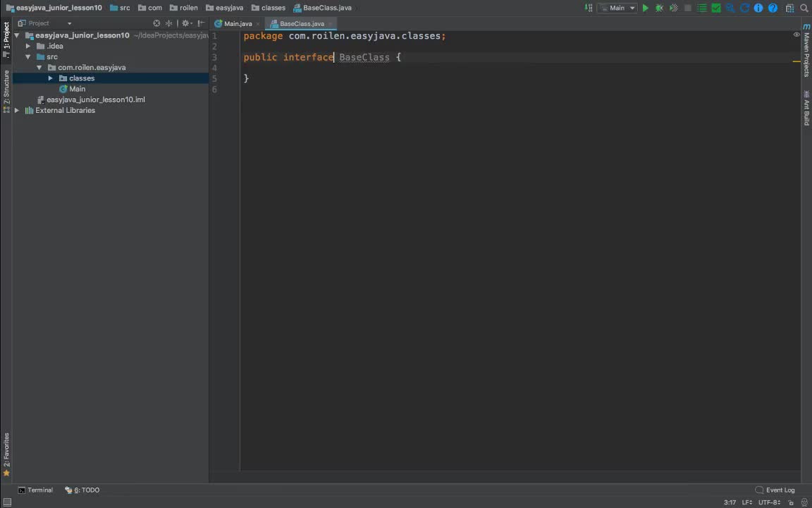This screenshot has width=812, height=508.
Task: Click the blue magnifier toolbar icon
Action: pos(730,8)
